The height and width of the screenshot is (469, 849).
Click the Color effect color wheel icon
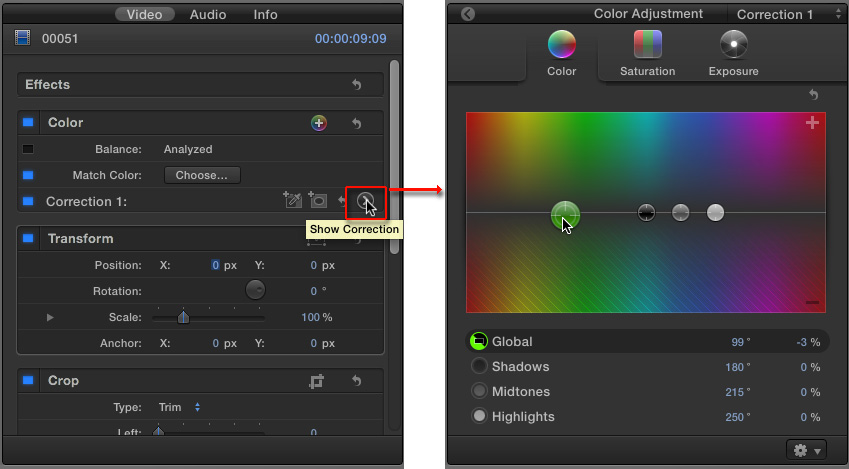[x=318, y=123]
